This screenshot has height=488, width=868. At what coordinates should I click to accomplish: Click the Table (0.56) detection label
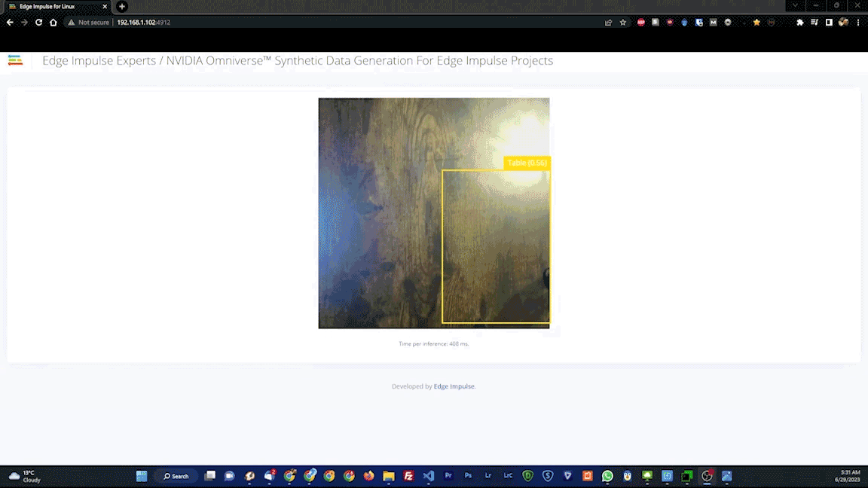[527, 163]
